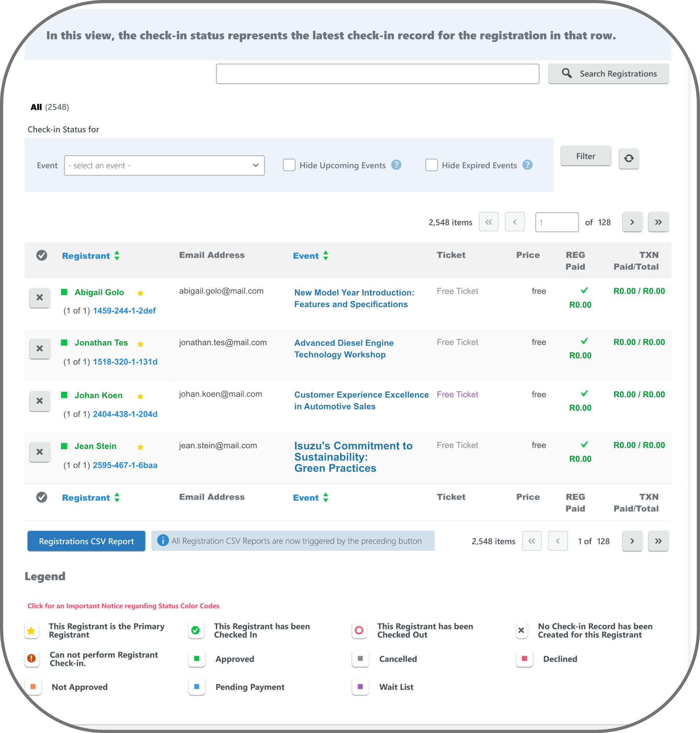Open registration link 2404-438-1-204d
Image resolution: width=700 pixels, height=733 pixels.
click(125, 414)
